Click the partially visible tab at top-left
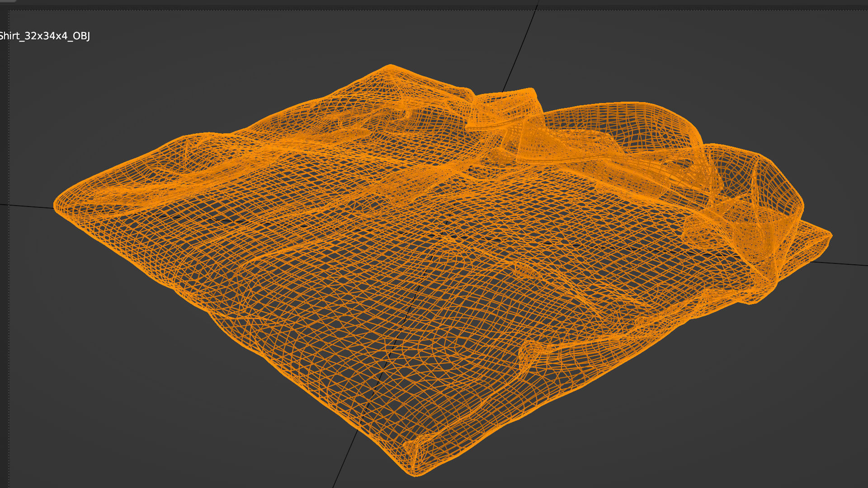This screenshot has width=868, height=488. (x=8, y=1)
